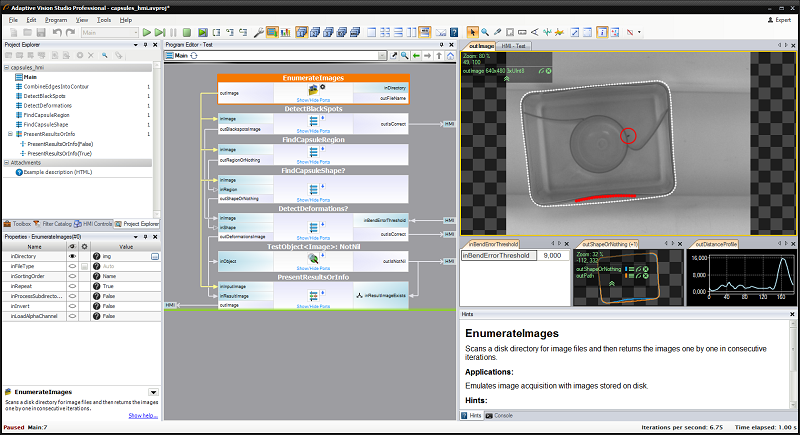Toggle eye visibility for inSortingOrder
The width and height of the screenshot is (800, 435).
(x=72, y=277)
